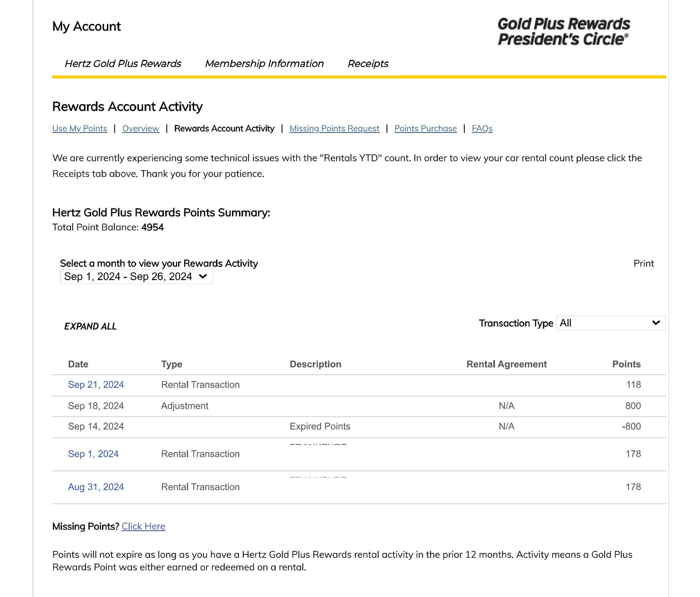The width and height of the screenshot is (700, 597).
Task: Print the rewards activity
Action: coord(643,263)
